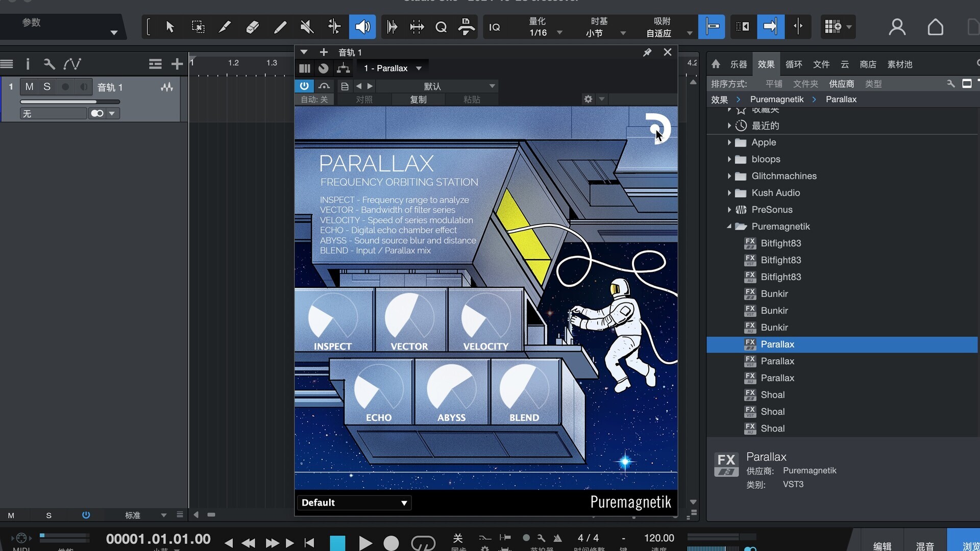Screen dimensions: 980x551
Task: Adjust the 音轨 1 volume fader
Action: click(70, 102)
